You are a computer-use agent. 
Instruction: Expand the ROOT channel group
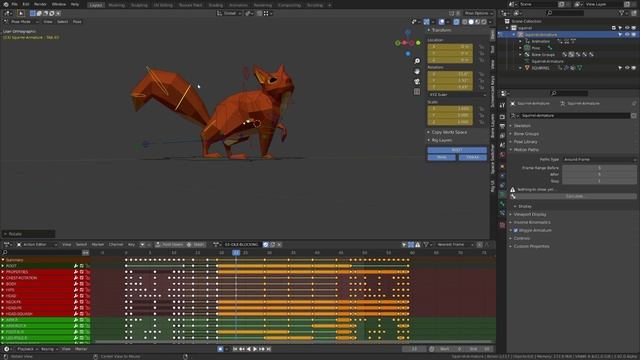tap(3, 266)
